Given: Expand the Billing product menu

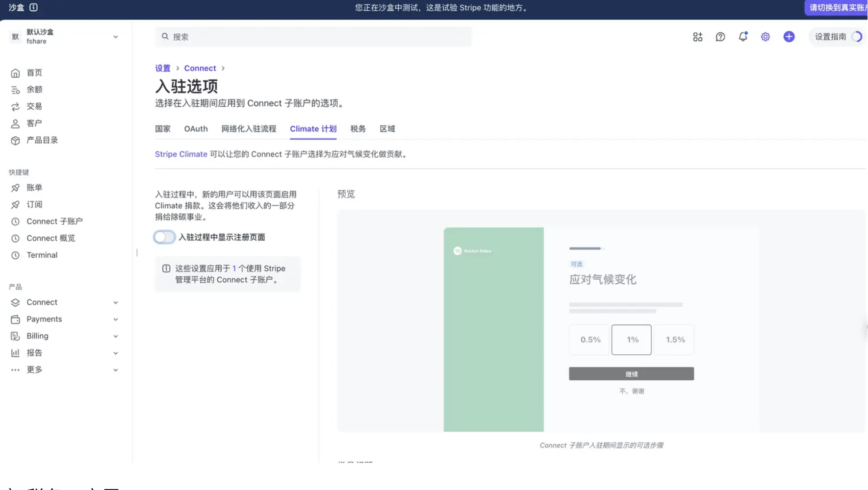Looking at the screenshot, I should (x=116, y=336).
